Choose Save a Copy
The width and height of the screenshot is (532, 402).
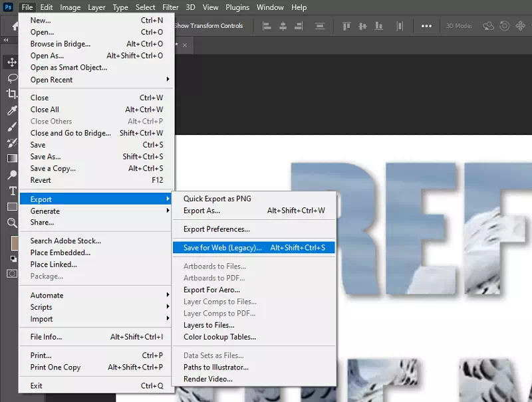pos(96,169)
